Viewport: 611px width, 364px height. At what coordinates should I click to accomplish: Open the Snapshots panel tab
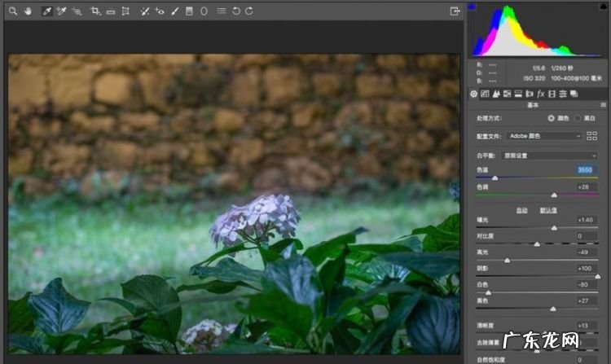click(574, 94)
